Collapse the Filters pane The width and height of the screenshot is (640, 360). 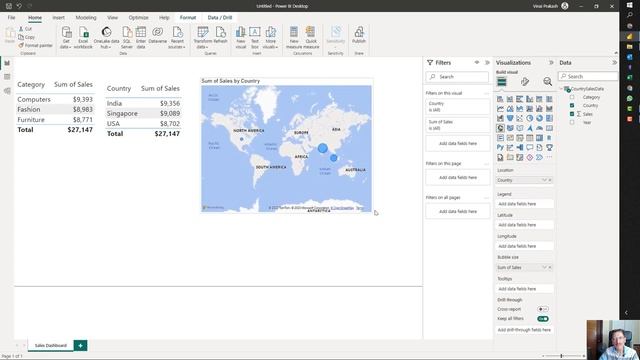[x=487, y=62]
